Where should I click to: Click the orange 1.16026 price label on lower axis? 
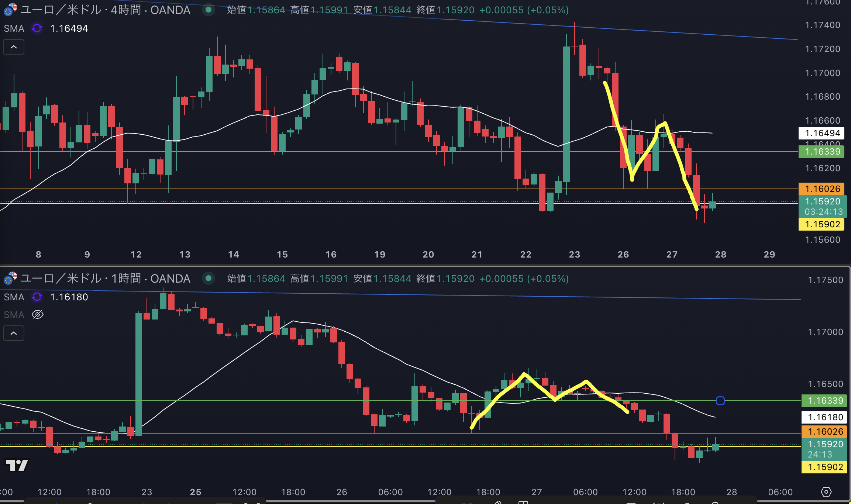(824, 432)
